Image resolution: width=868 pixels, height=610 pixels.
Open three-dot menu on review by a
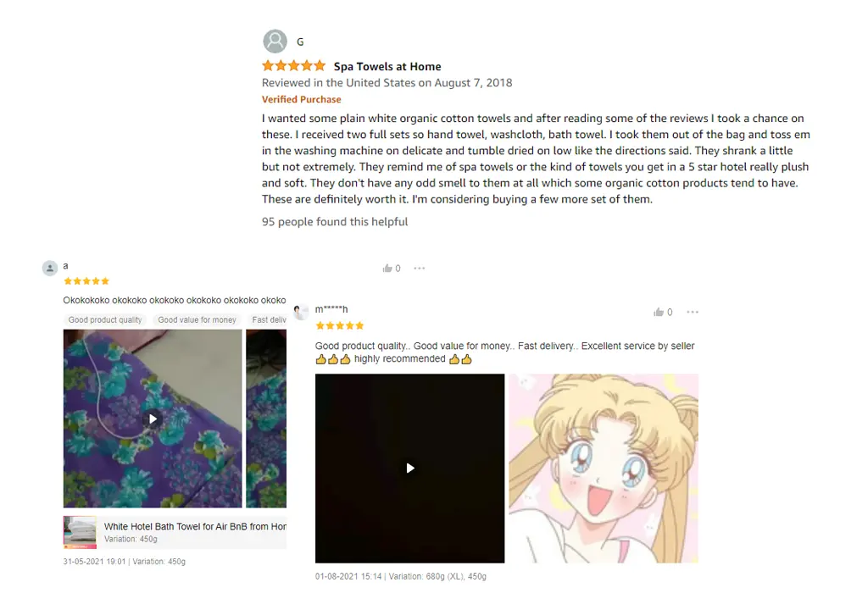(x=419, y=269)
